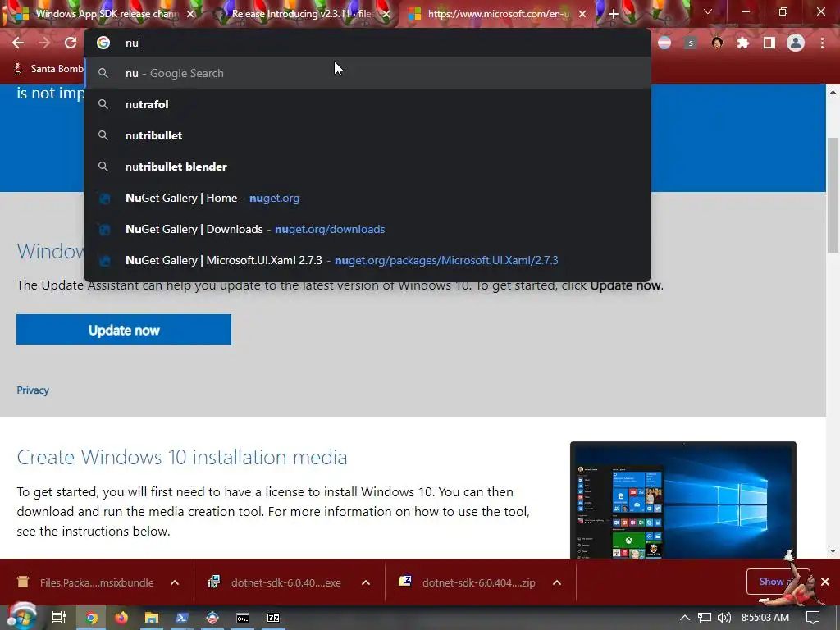
Task: Open the Privacy link
Action: [33, 390]
